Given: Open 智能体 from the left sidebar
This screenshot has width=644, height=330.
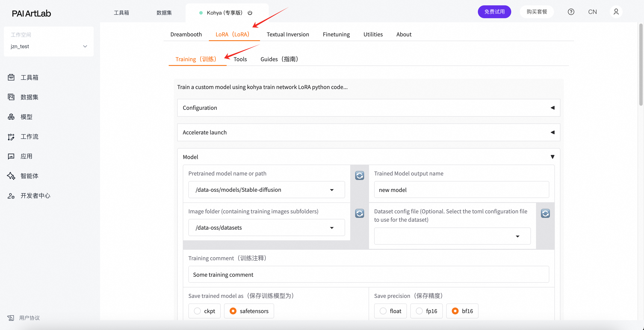Looking at the screenshot, I should 29,176.
